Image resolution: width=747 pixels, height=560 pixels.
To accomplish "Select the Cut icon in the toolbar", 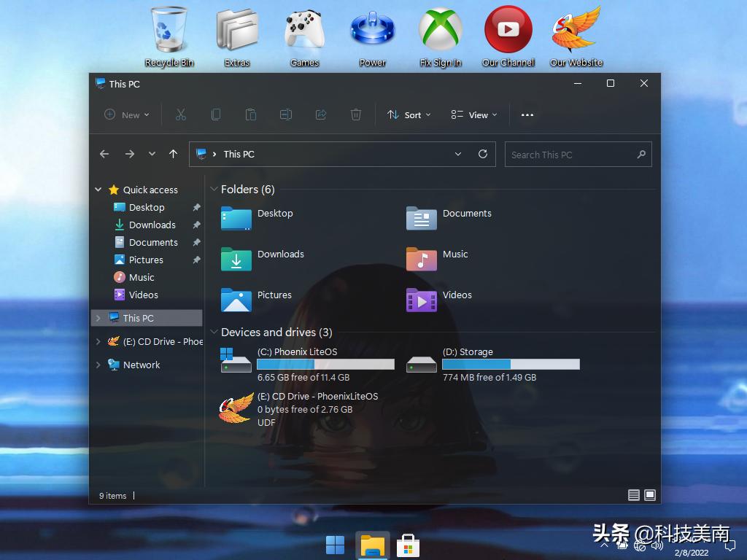I will click(180, 114).
